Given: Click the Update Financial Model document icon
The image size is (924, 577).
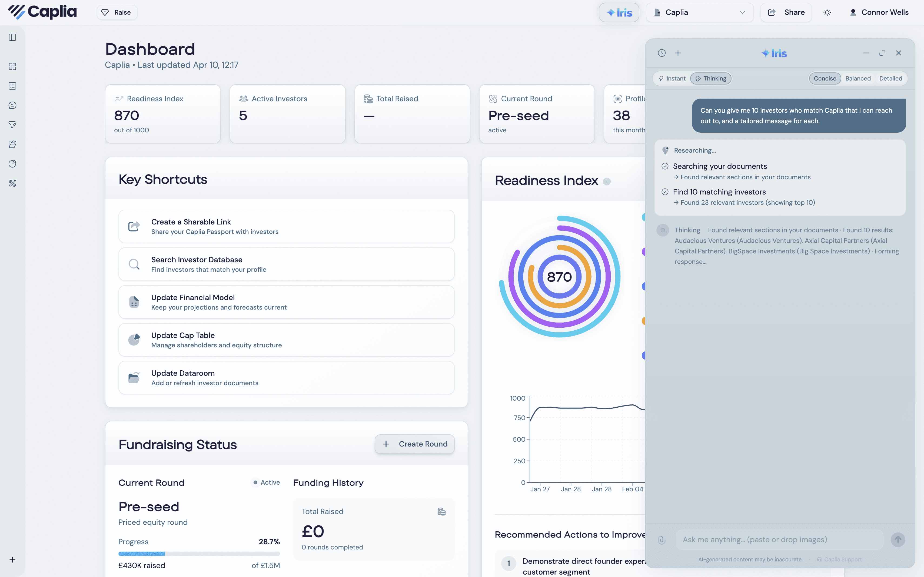Looking at the screenshot, I should click(x=134, y=302).
